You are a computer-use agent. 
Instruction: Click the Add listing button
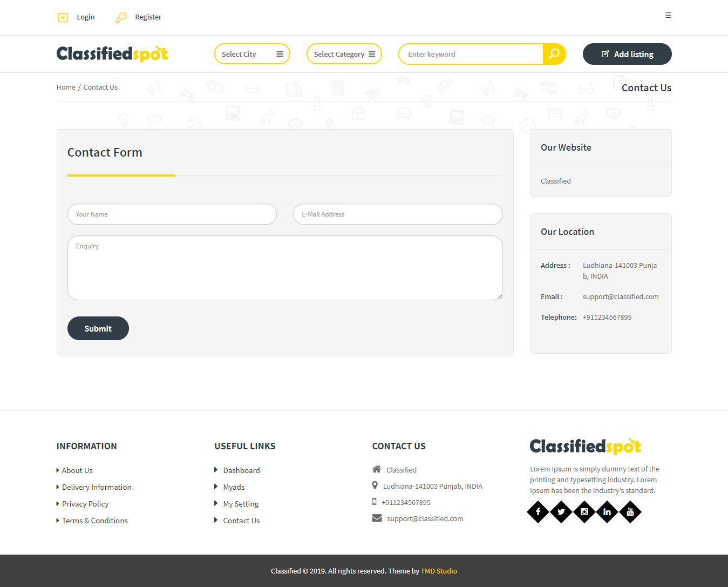tap(627, 53)
